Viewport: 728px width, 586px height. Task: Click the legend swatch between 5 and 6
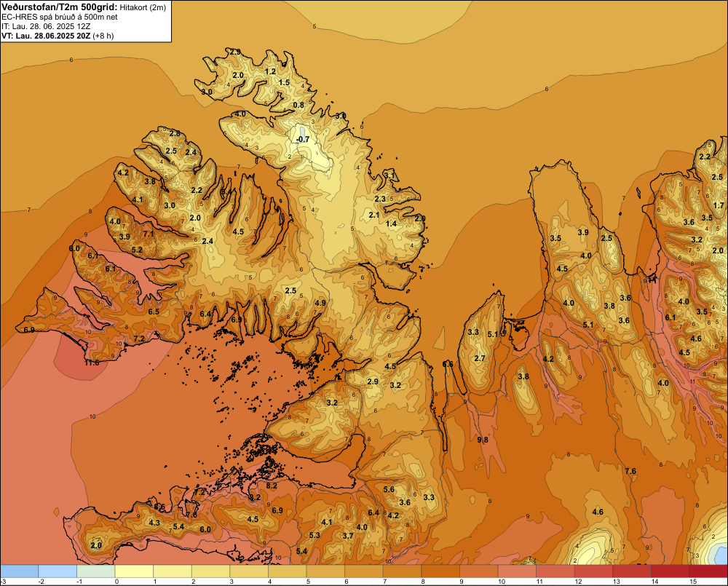point(325,571)
